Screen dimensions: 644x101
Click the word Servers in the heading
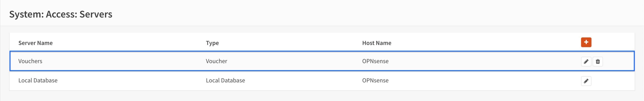pos(96,14)
